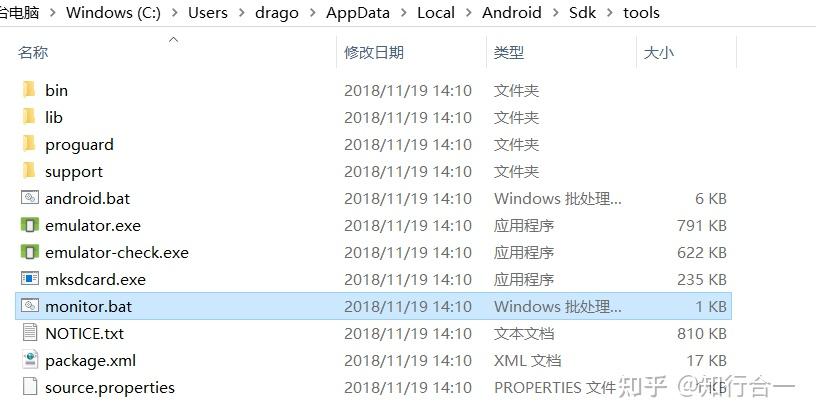816x419 pixels.
Task: Go to Windows (C:) in the address bar
Action: click(x=113, y=12)
